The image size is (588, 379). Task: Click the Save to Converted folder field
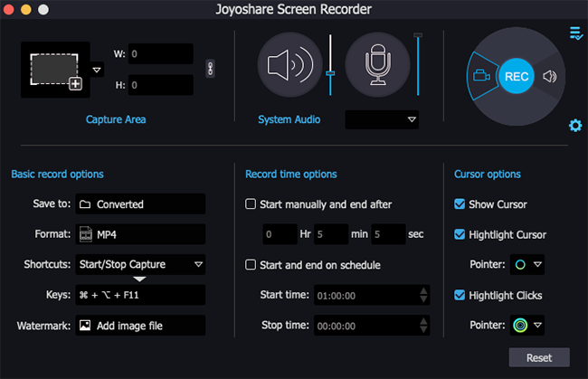pos(140,204)
